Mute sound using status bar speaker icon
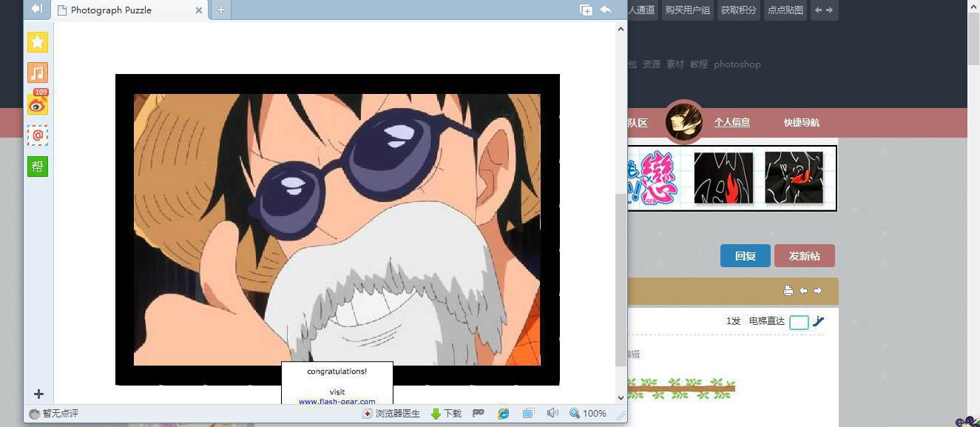This screenshot has height=427, width=980. click(552, 414)
